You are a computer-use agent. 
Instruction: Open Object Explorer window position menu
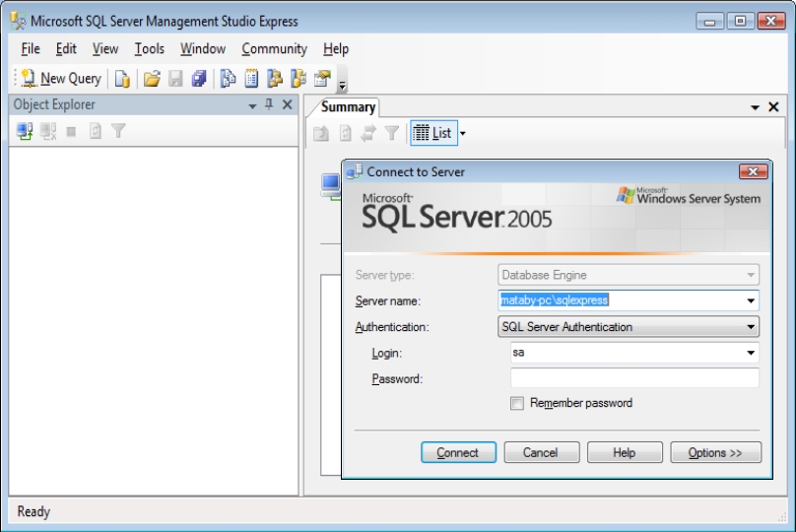pos(252,106)
